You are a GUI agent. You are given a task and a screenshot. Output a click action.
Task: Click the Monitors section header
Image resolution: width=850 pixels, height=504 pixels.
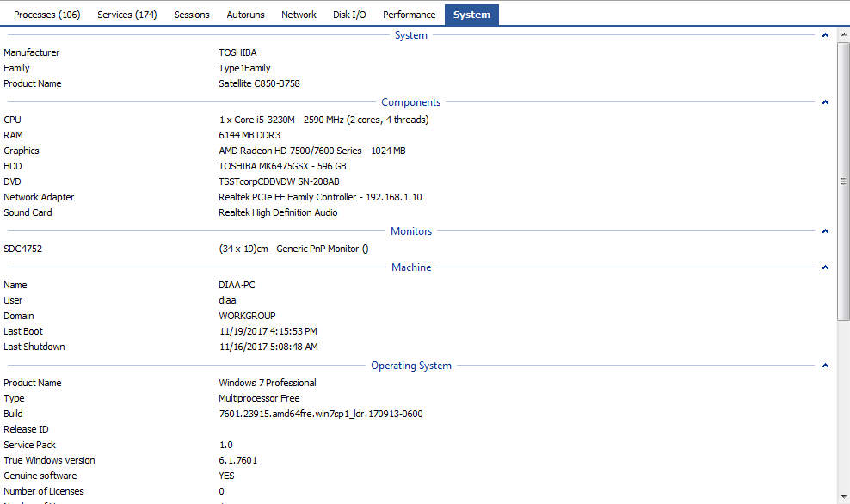(x=411, y=231)
